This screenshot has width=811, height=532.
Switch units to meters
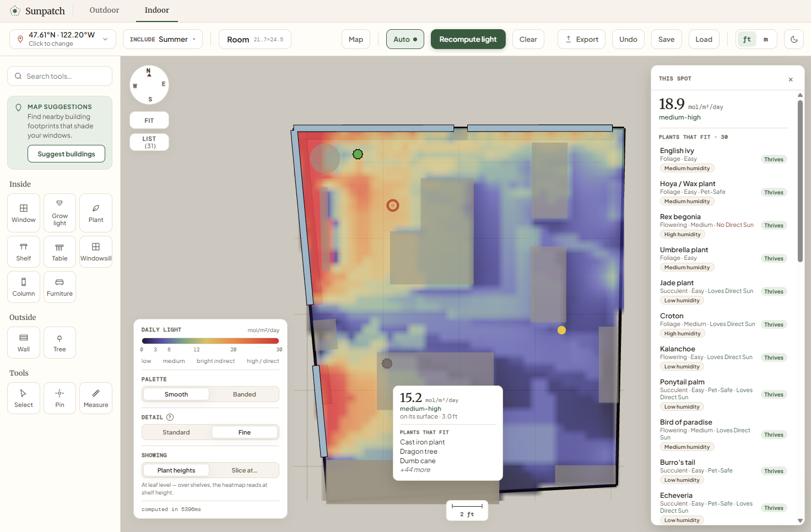pyautogui.click(x=766, y=39)
